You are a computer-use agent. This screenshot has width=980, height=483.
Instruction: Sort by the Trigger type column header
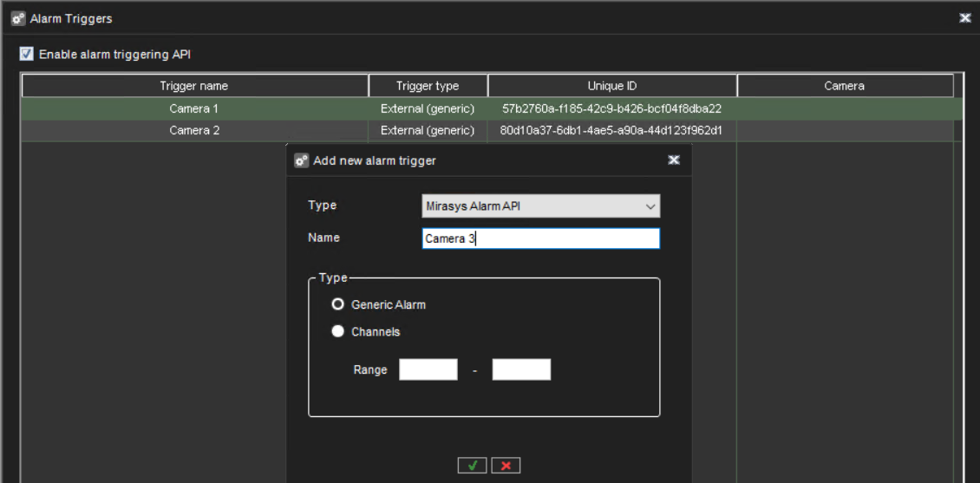[x=428, y=86]
